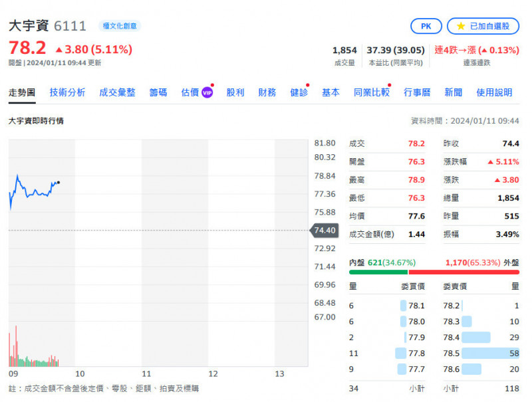Click the ask subtotal 118

pos(512,389)
